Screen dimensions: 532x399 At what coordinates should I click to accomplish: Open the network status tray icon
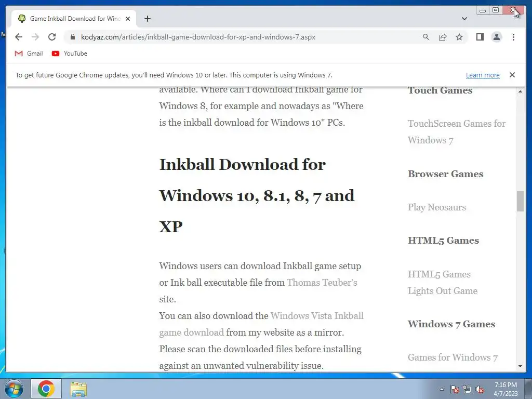[x=467, y=390]
